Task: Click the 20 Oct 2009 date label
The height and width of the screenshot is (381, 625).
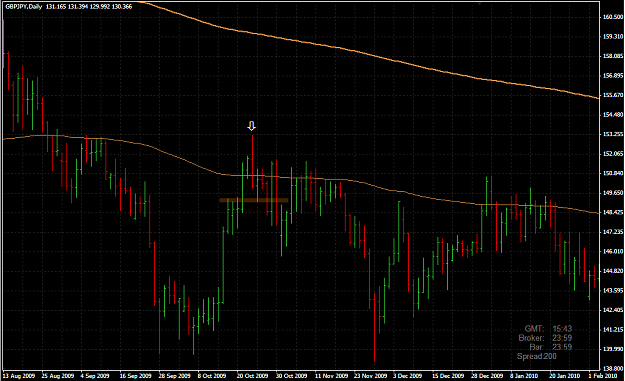Action: [252, 376]
